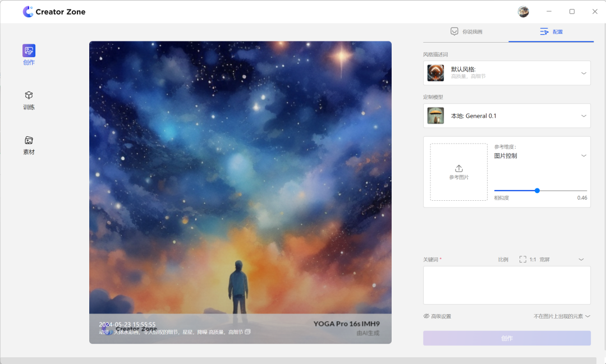The width and height of the screenshot is (606, 364).
Task: Open the 训练 (Training) sidebar section
Action: point(29,100)
